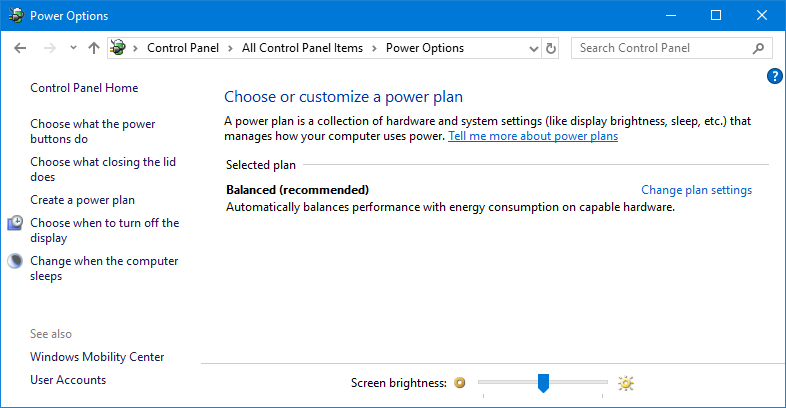
Task: Refresh the Power Options page
Action: [550, 48]
